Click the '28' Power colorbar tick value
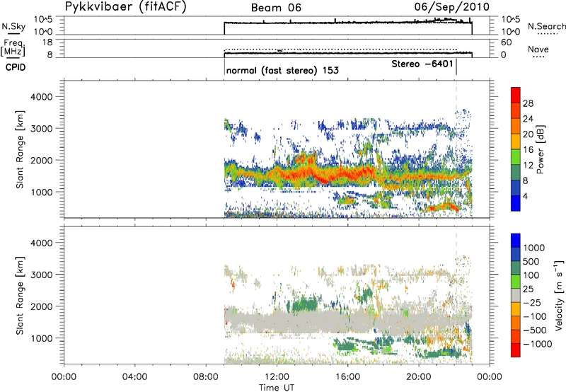 coord(528,103)
